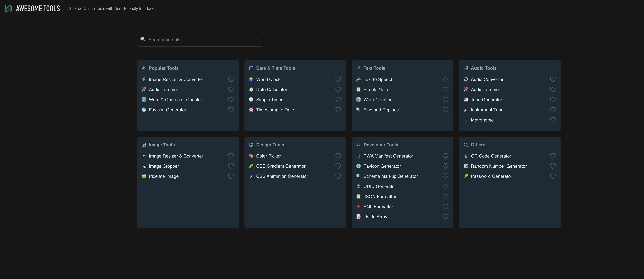The image size is (644, 279).
Task: Click the globe icon beside World Clock
Action: (x=251, y=79)
